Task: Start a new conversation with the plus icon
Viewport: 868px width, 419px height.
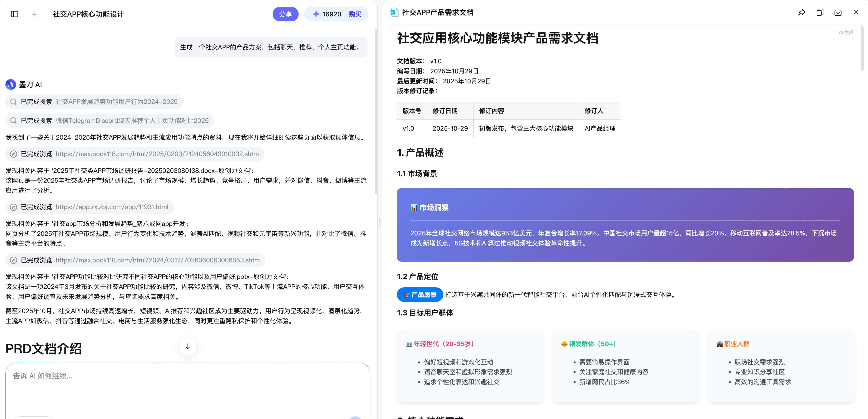Action: pyautogui.click(x=34, y=14)
